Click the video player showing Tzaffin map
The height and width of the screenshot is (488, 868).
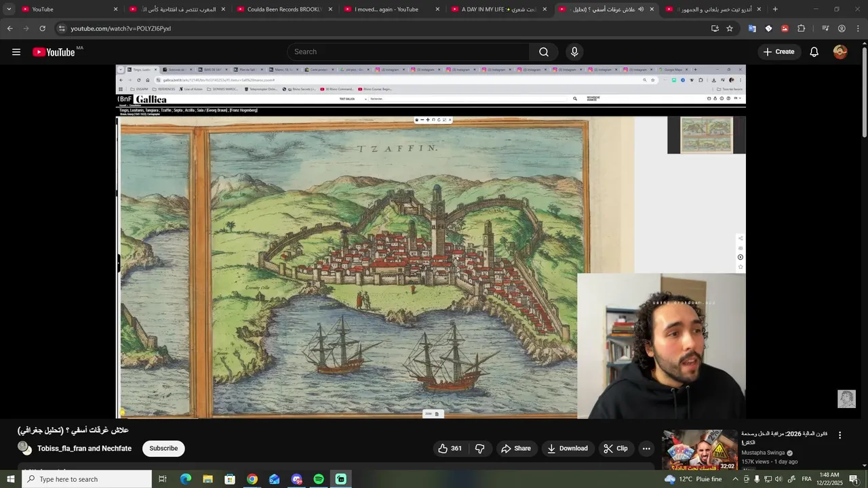[431, 241]
